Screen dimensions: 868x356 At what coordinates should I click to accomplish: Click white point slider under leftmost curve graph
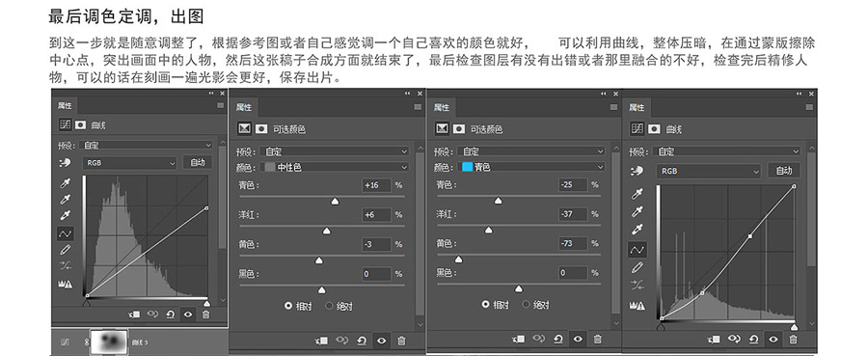pos(206,303)
